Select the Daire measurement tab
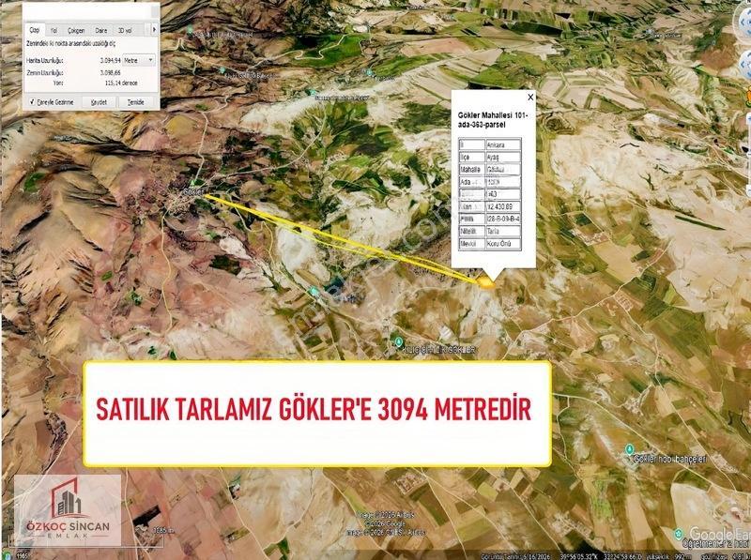 [x=101, y=30]
